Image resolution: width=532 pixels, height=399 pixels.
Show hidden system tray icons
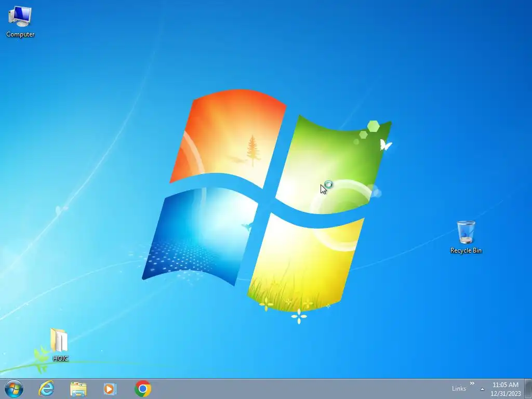[482, 389]
